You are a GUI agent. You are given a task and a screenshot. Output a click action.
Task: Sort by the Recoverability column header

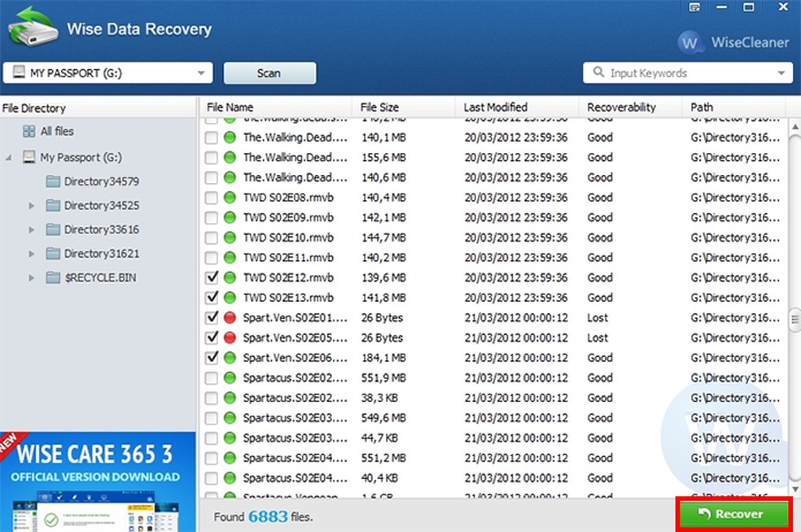[621, 107]
